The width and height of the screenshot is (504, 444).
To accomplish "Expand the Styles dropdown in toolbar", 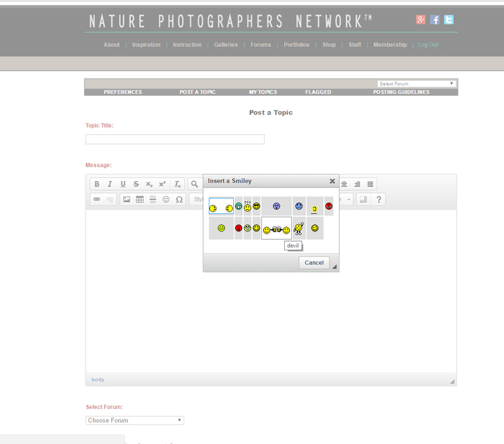I will (197, 199).
